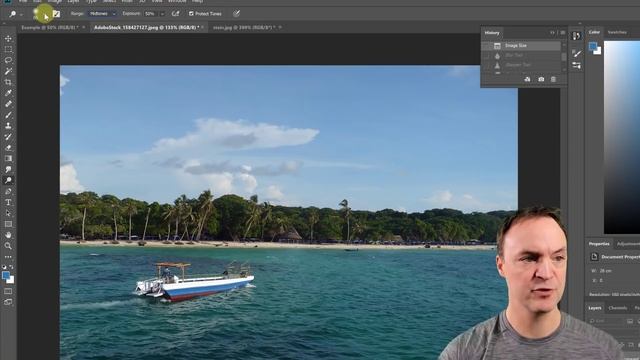The height and width of the screenshot is (360, 640).
Task: Reset default colors small icon
Action: tap(4, 267)
